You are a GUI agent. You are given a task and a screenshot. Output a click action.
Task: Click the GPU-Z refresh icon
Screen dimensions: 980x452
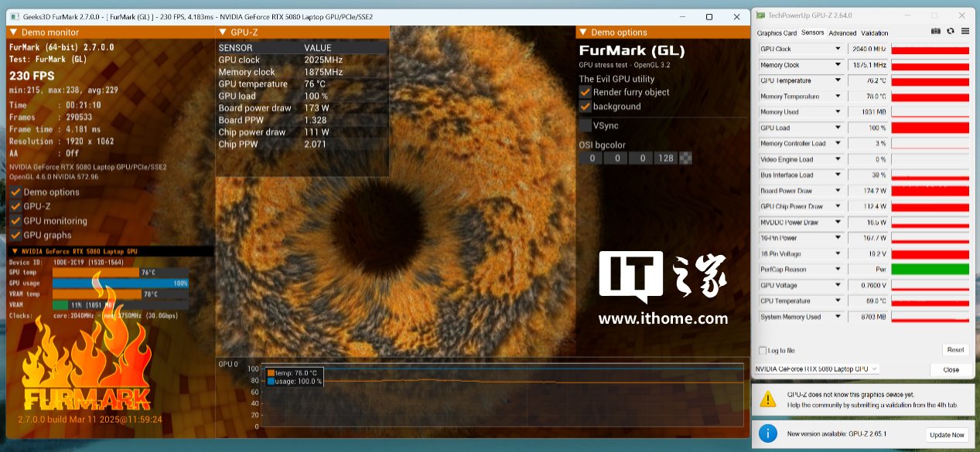click(951, 32)
